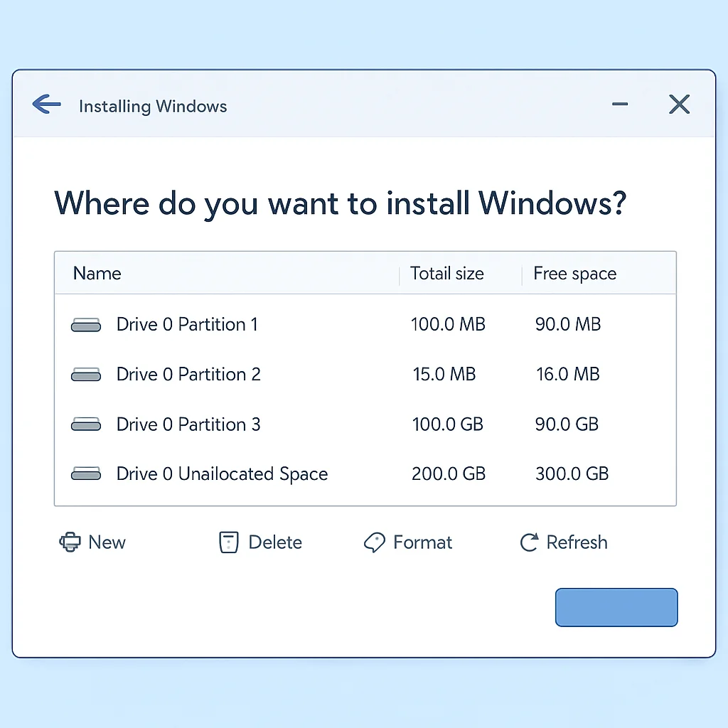Click the Installing Windows title text
Screen dimensions: 728x728
point(153,107)
